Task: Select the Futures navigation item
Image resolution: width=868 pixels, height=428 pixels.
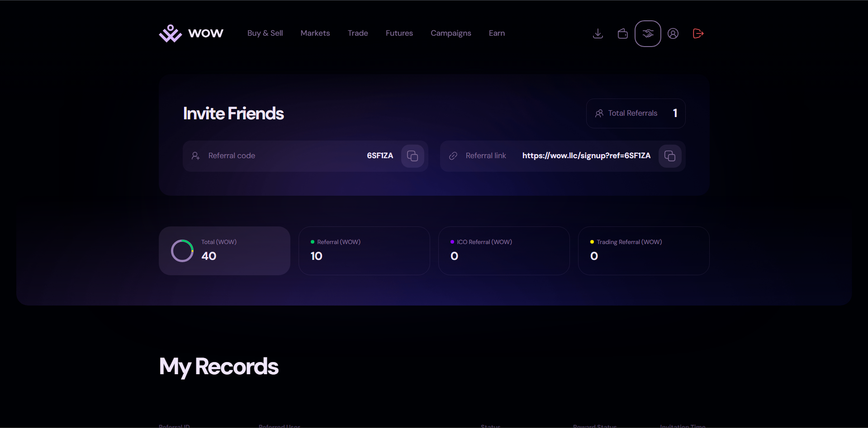Action: pos(399,33)
